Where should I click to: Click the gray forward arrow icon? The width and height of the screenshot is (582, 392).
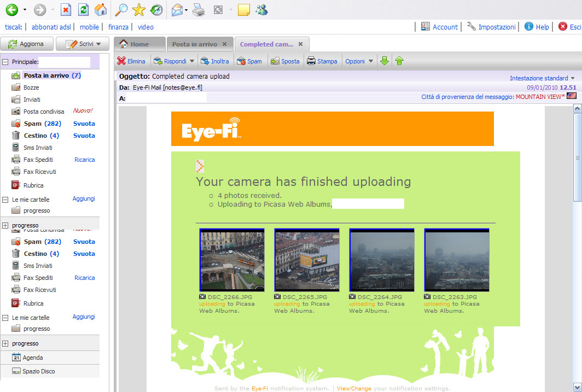pos(40,10)
